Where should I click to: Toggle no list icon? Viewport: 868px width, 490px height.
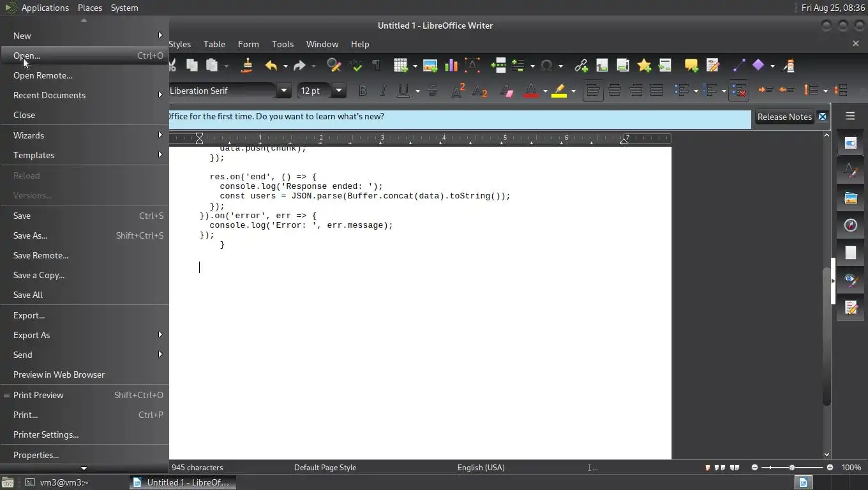point(738,91)
